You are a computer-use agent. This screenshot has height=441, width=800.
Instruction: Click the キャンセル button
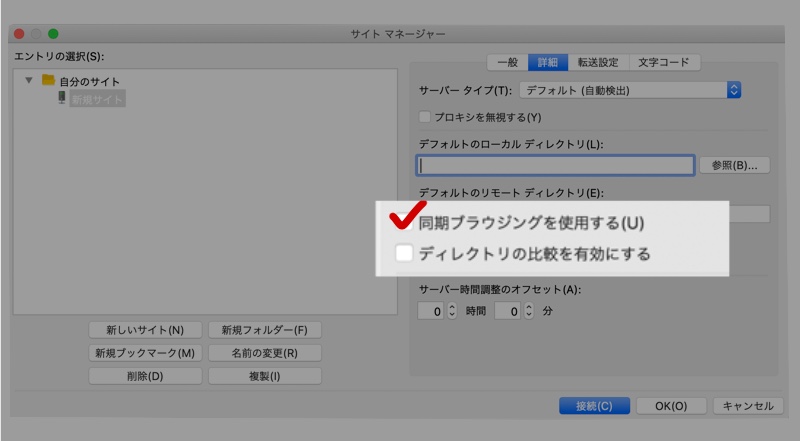(x=748, y=406)
